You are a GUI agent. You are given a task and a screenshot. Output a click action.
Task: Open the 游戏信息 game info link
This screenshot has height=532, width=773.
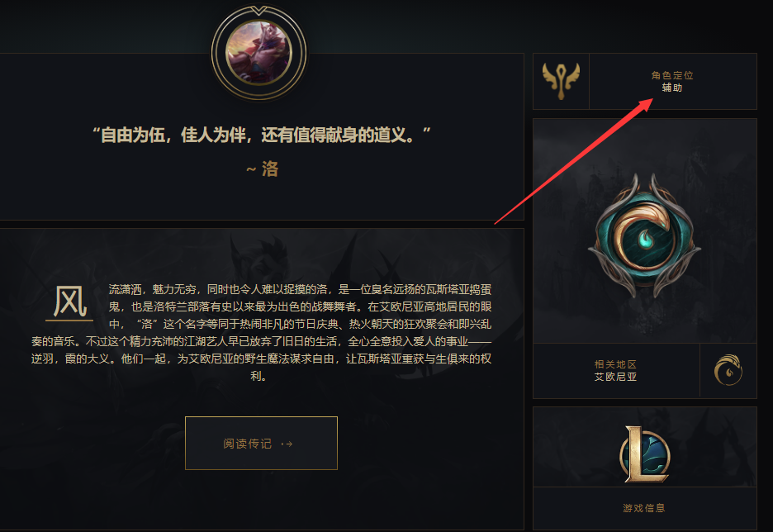644,508
